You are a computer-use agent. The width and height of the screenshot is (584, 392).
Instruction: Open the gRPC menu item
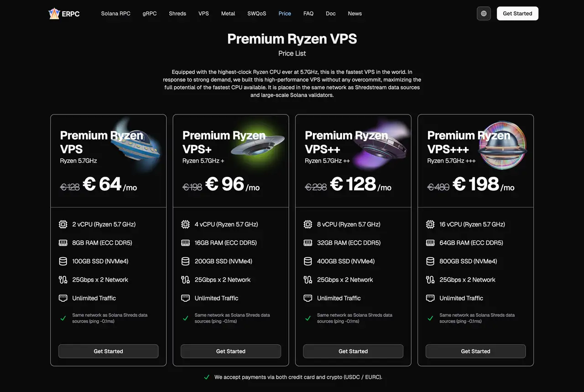coord(150,14)
